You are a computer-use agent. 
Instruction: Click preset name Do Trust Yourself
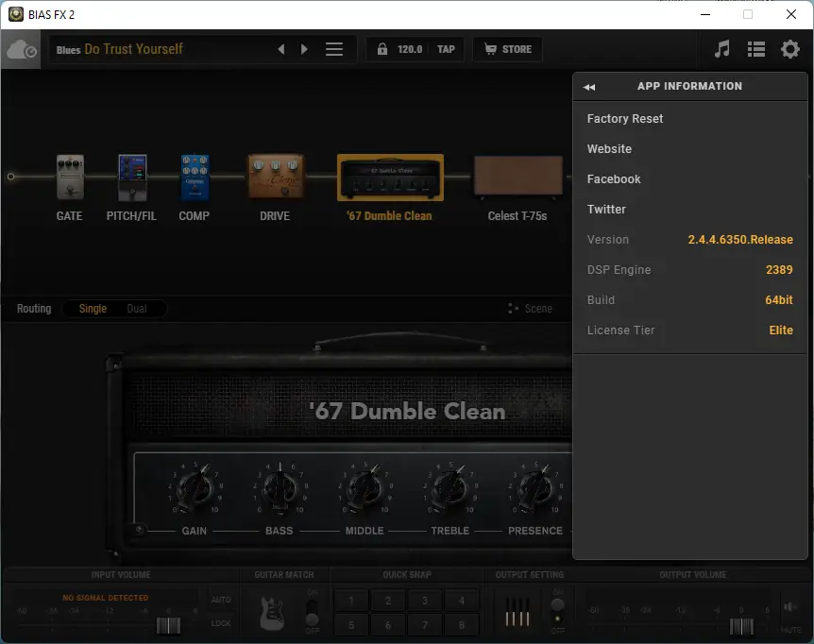133,49
